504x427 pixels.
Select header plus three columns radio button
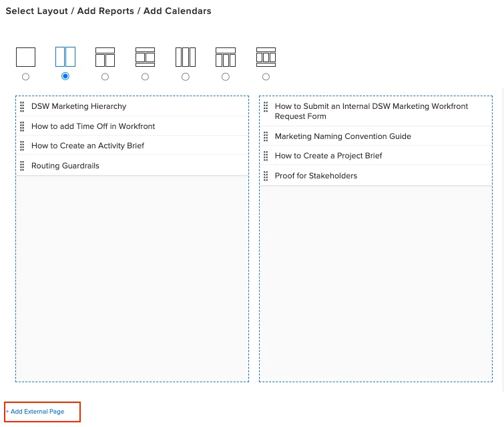coord(226,77)
